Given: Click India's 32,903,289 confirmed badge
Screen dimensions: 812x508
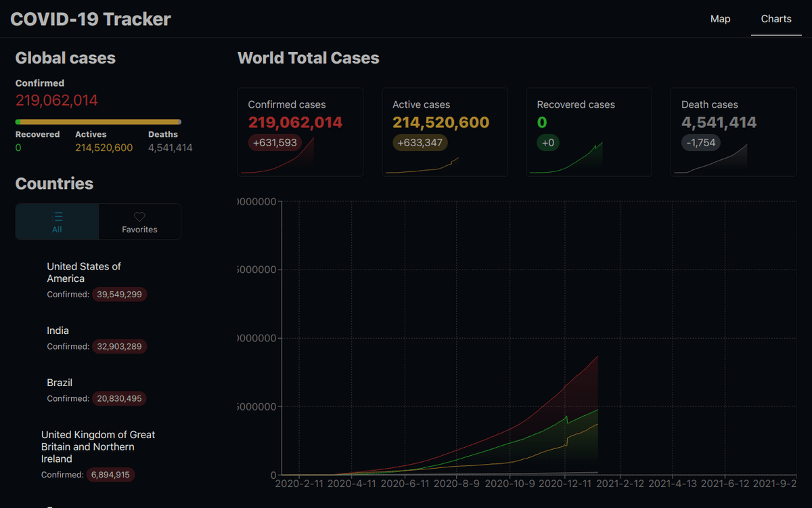Looking at the screenshot, I should click(x=119, y=346).
